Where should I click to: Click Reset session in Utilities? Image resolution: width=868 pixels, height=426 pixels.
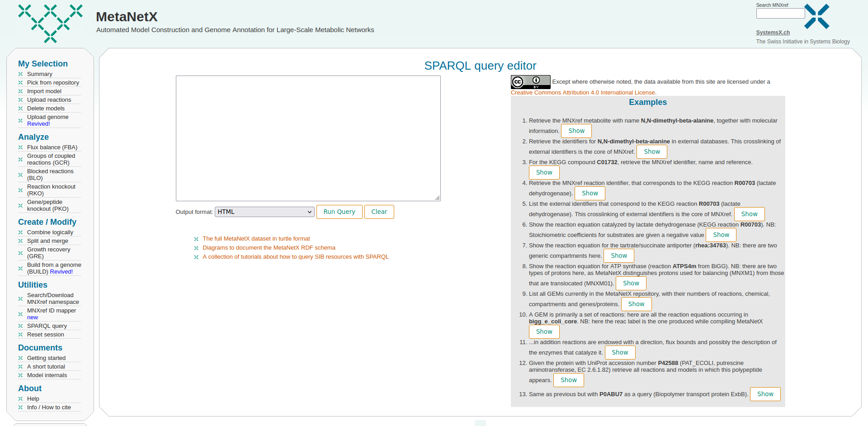(46, 335)
